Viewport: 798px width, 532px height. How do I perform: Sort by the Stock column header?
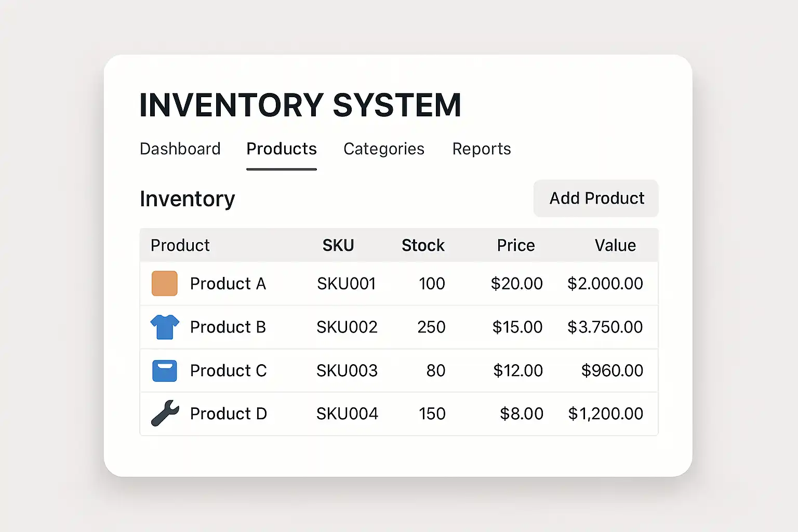[x=423, y=245]
